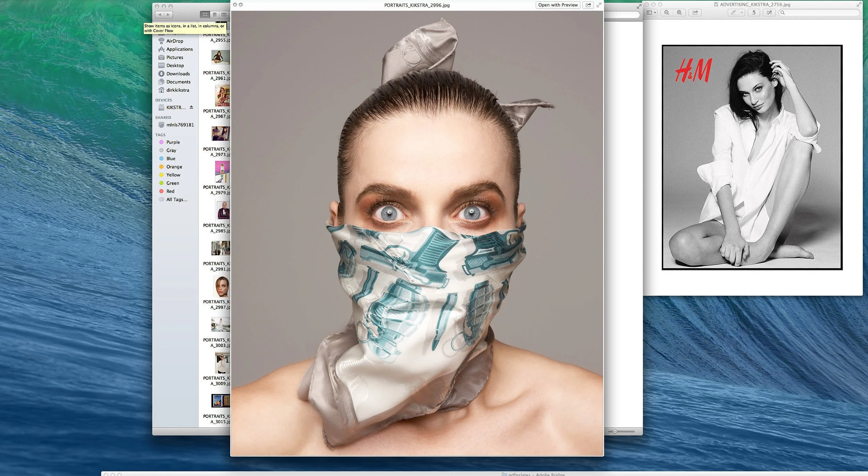Image resolution: width=868 pixels, height=476 pixels.
Task: Zoom in on the H&M advertising image
Action: pyautogui.click(x=679, y=13)
